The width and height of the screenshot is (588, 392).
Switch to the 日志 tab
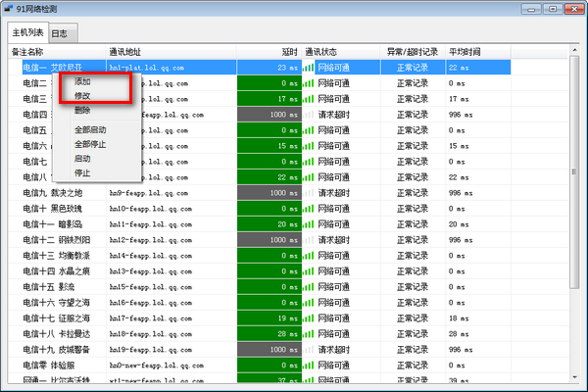(x=59, y=33)
